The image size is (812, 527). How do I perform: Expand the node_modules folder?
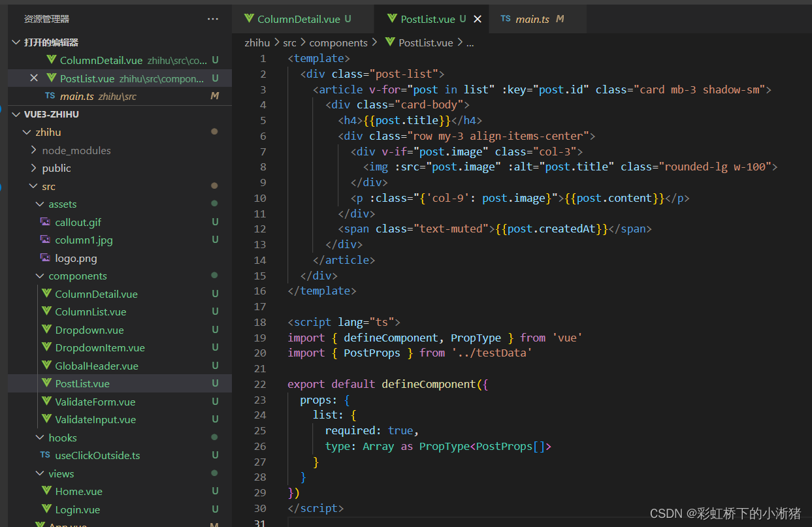(x=34, y=150)
